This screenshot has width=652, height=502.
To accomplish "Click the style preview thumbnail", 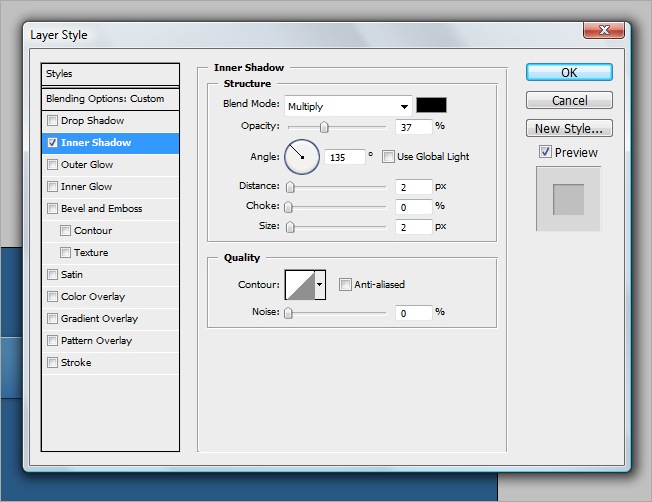I will pos(568,199).
